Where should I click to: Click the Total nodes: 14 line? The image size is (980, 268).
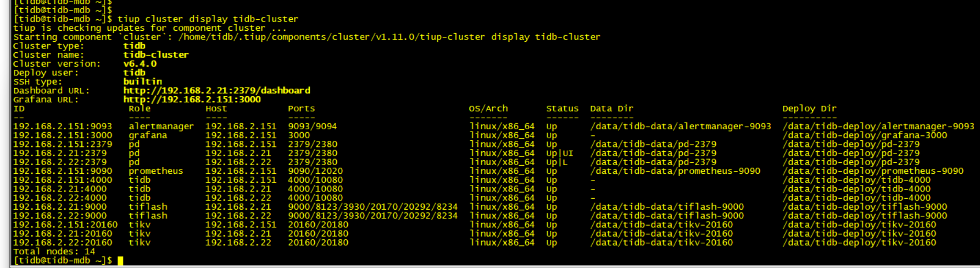[x=54, y=251]
